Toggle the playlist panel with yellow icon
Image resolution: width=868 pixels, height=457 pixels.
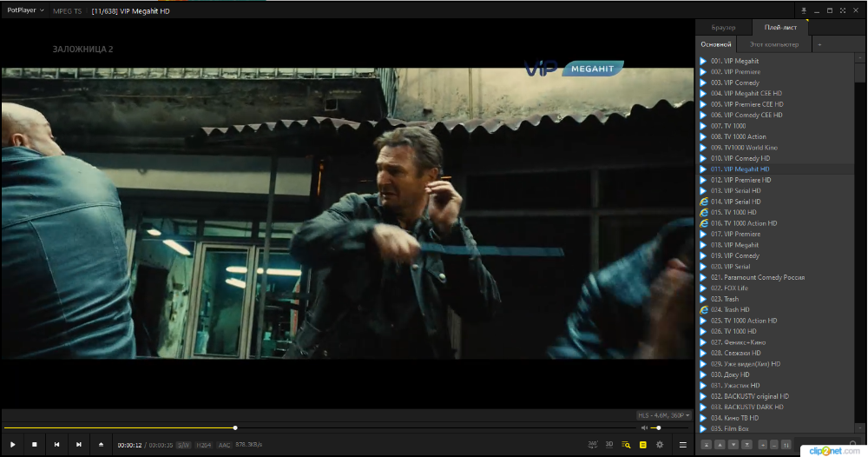click(x=642, y=445)
